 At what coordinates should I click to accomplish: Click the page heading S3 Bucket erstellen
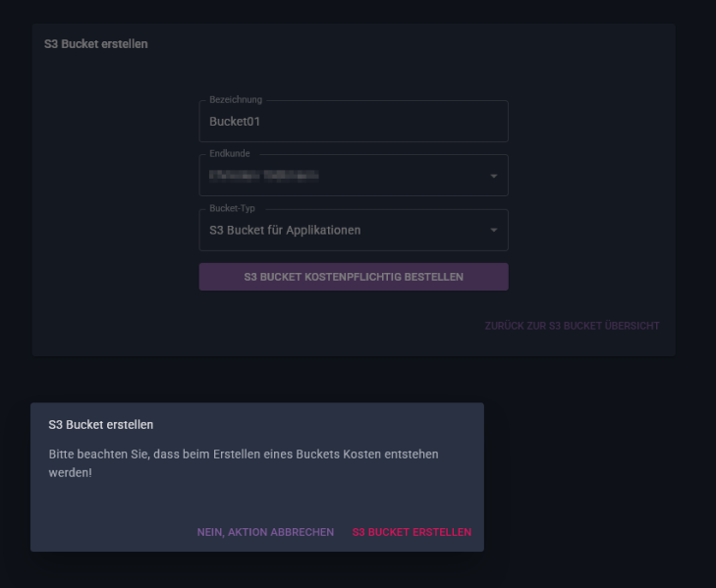coord(96,44)
